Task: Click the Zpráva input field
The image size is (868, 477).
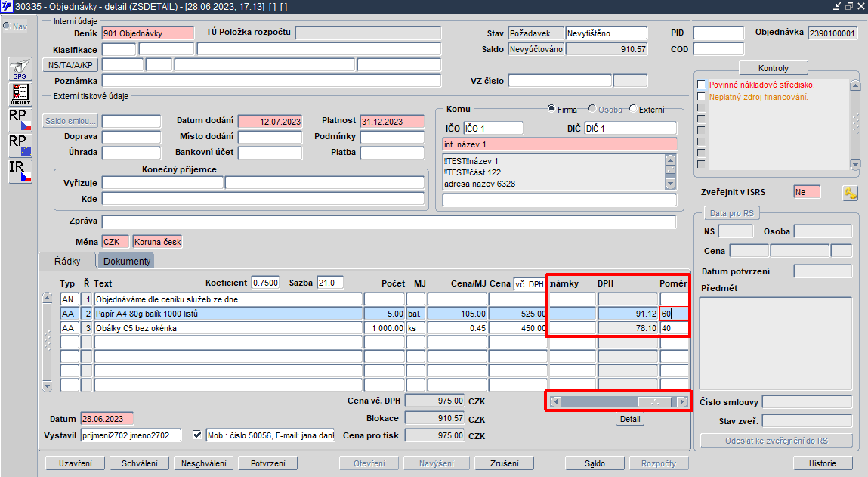Action: [x=388, y=221]
